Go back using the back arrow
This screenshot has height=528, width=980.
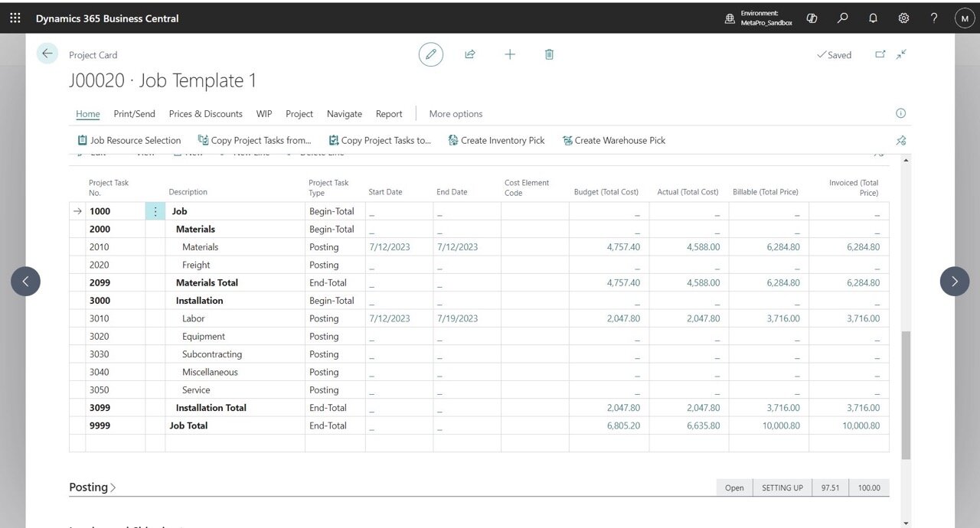(x=47, y=54)
